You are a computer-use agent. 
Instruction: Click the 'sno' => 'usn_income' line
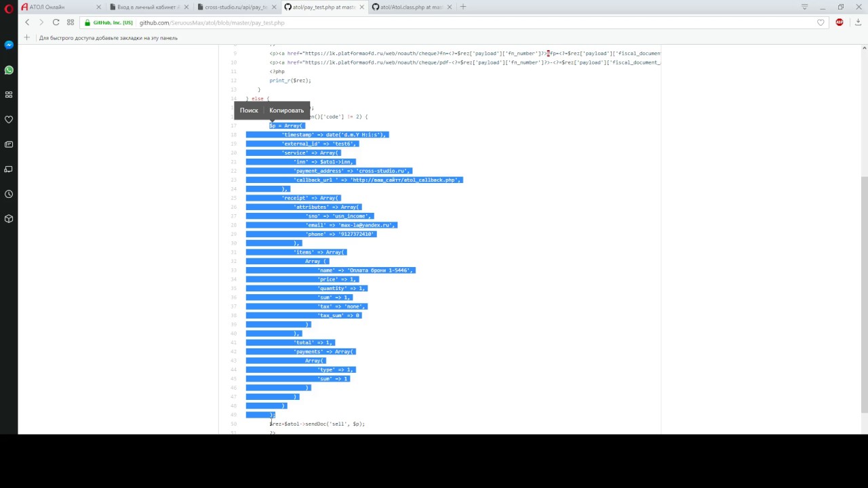coord(338,216)
